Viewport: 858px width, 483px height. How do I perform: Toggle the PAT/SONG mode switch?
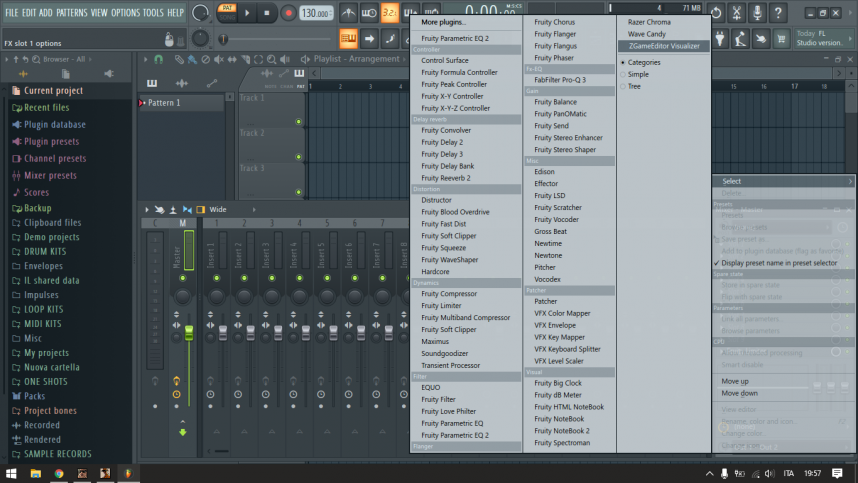(227, 13)
